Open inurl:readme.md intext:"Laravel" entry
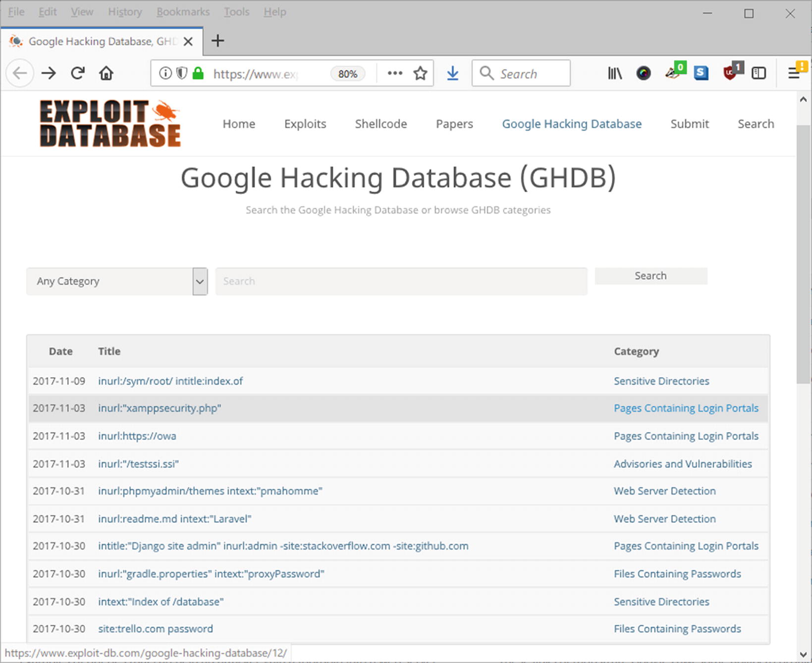812x663 pixels. 174,519
